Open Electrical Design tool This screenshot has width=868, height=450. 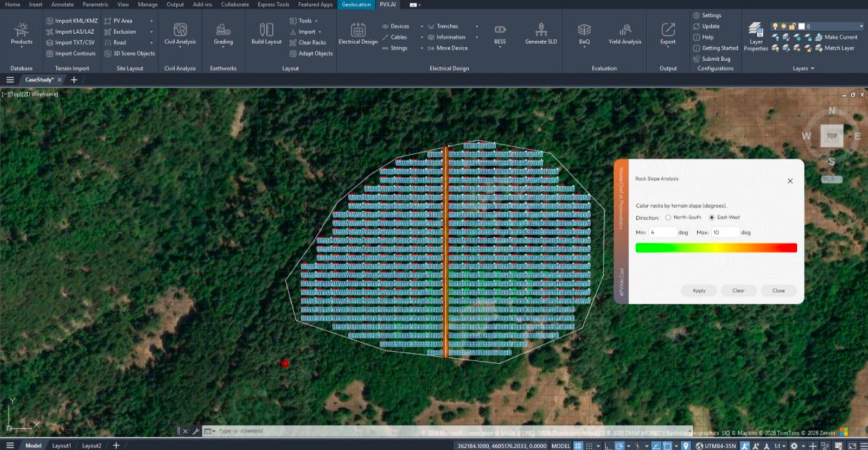click(358, 34)
